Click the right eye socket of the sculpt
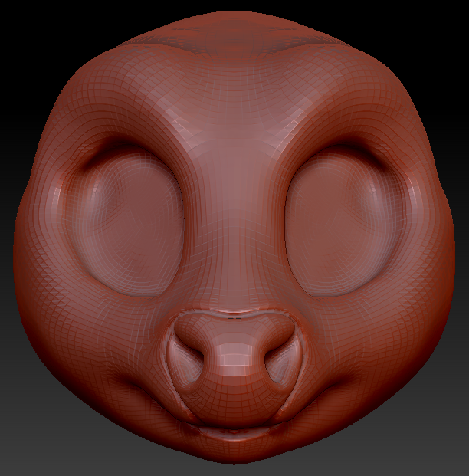Screen dimensions: 469x476 tap(345, 222)
